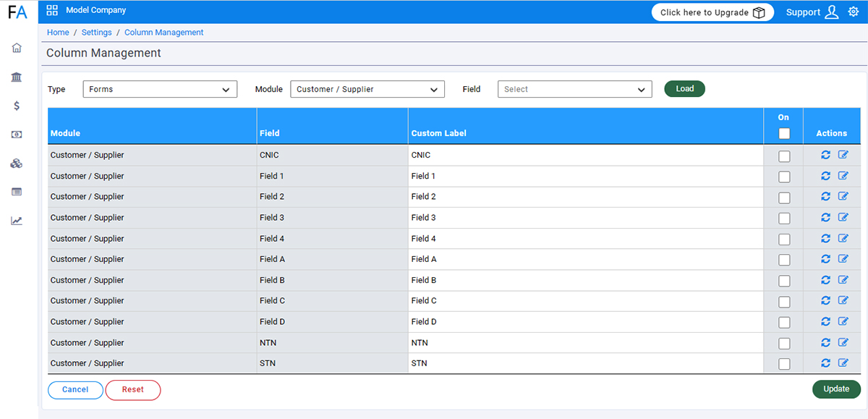Open the bank building sidebar icon
Screen dimensions: 868x419
17,77
